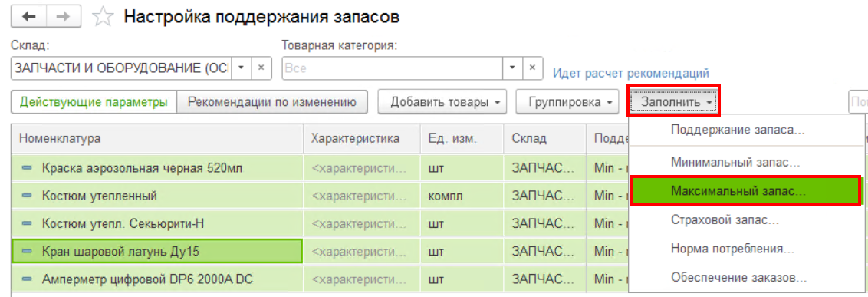Image resolution: width=868 pixels, height=297 pixels.
Task: Click item icon beside Костюм утепленный
Action: tap(27, 196)
